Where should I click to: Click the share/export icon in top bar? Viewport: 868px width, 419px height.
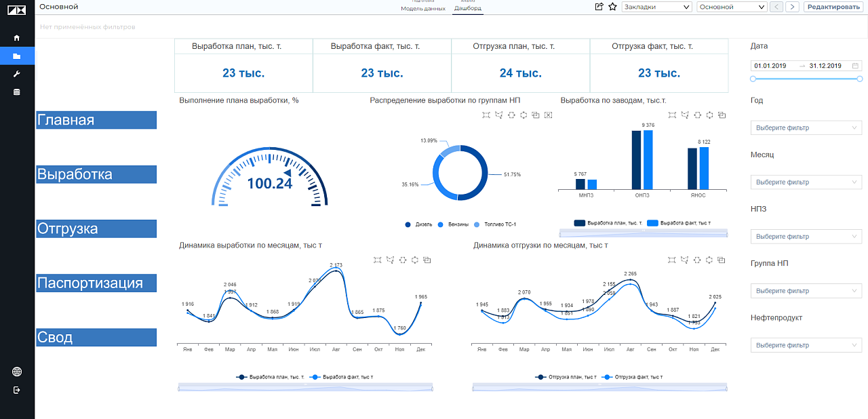[x=599, y=7]
